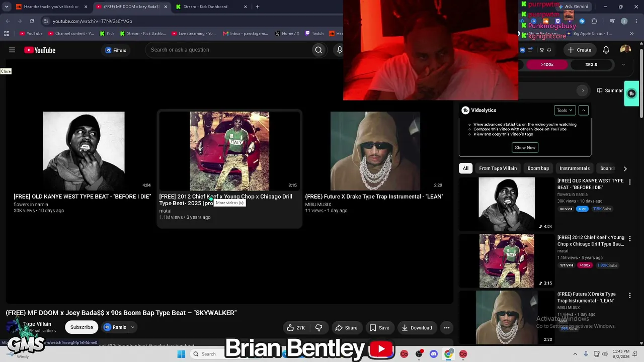Open Discord from the taskbar
This screenshot has height=362, width=644.
pos(434,354)
